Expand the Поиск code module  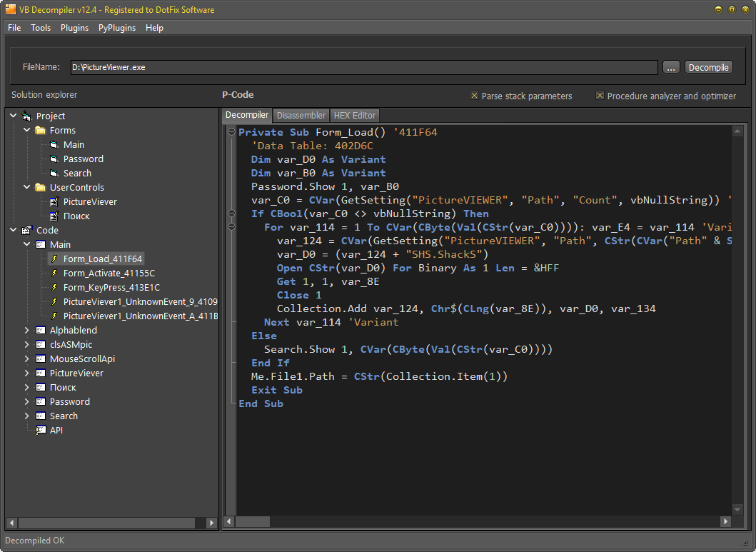pyautogui.click(x=27, y=388)
